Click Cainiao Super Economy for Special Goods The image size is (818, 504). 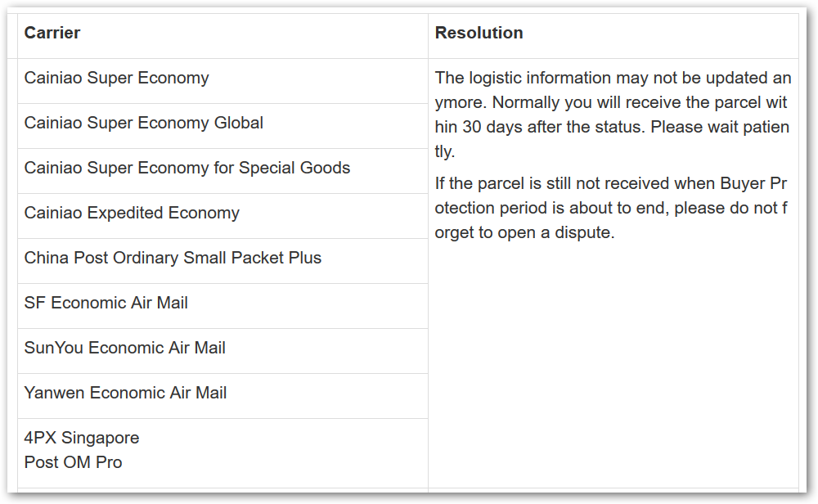click(187, 169)
